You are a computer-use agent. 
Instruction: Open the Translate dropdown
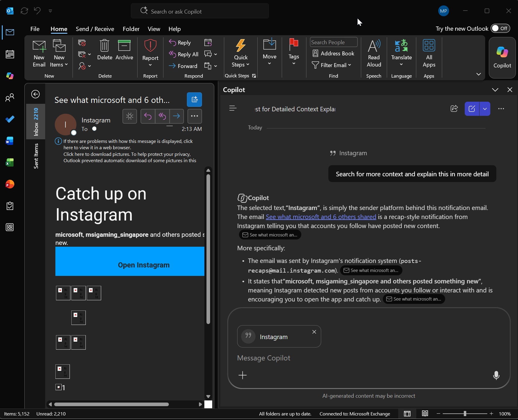(401, 64)
